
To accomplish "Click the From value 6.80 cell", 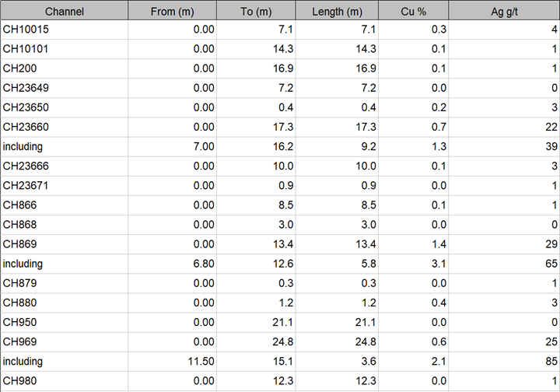I will click(x=173, y=264).
